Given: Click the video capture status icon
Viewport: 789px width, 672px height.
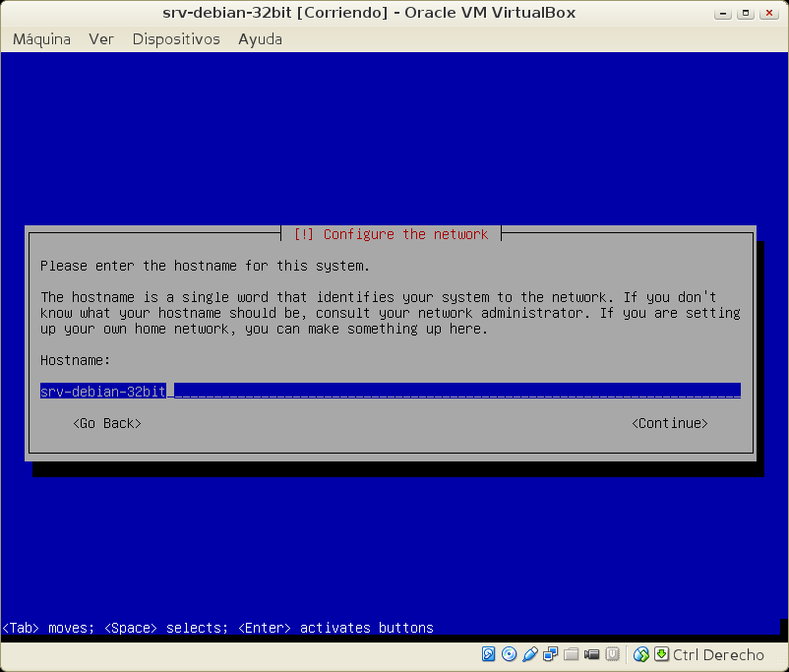Looking at the screenshot, I should (592, 654).
